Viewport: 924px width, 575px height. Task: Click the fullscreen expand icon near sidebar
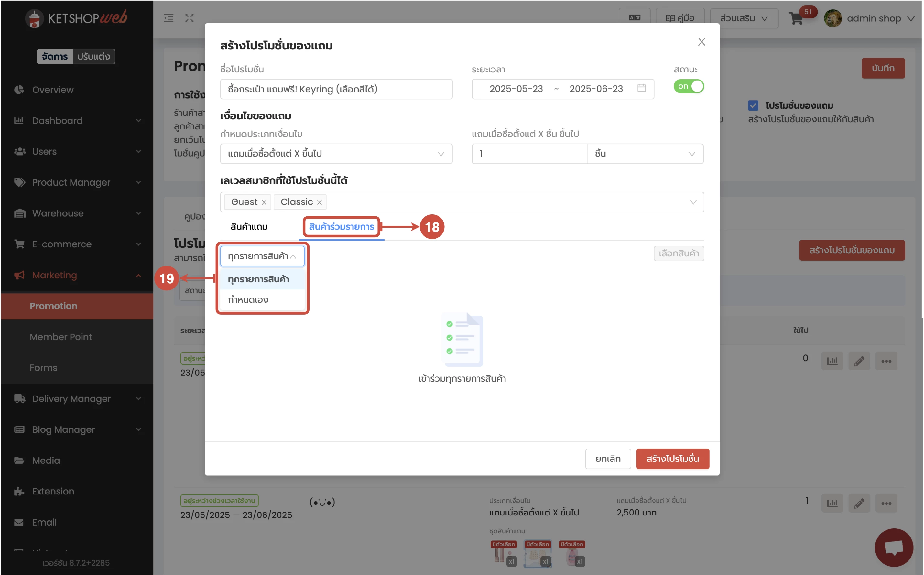pos(190,18)
